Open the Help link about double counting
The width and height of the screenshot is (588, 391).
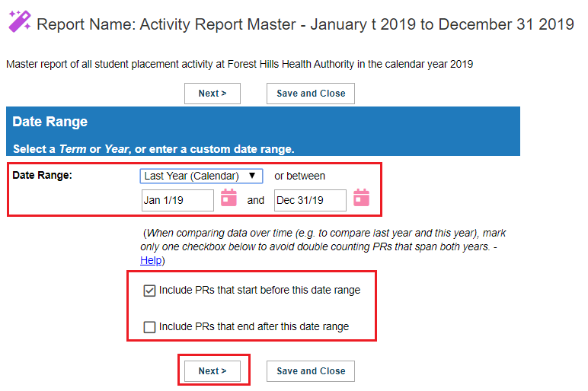click(x=151, y=260)
